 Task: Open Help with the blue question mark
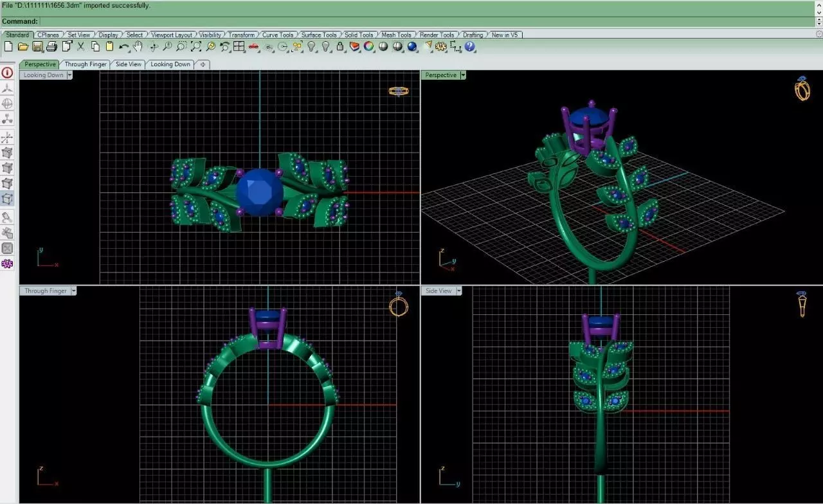coord(469,46)
